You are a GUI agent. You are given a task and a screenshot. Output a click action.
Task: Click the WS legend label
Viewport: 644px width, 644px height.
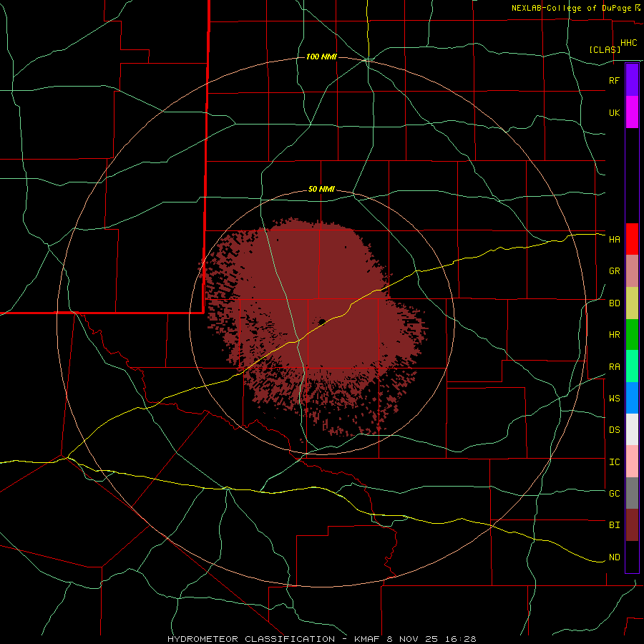coord(614,399)
